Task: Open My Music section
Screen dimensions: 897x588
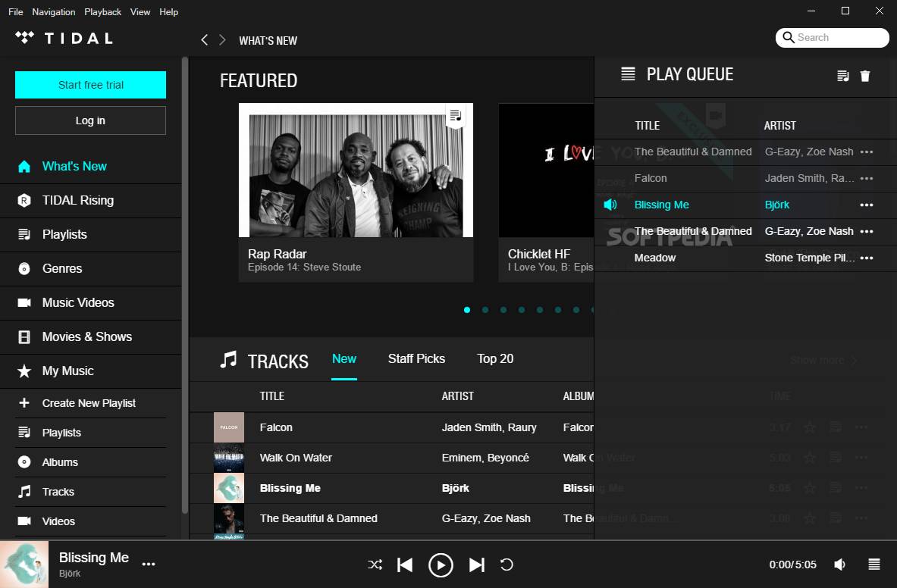Action: [x=90, y=371]
